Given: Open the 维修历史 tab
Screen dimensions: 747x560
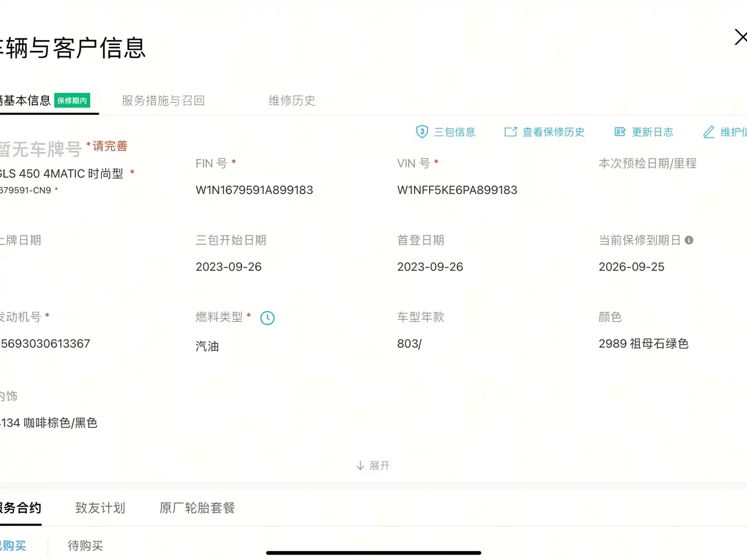Looking at the screenshot, I should point(292,100).
